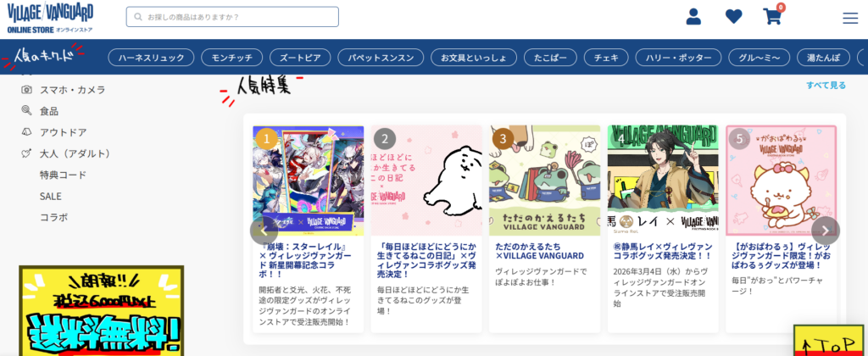Open the 特典コード sidebar item
This screenshot has height=356, width=868.
click(x=63, y=175)
